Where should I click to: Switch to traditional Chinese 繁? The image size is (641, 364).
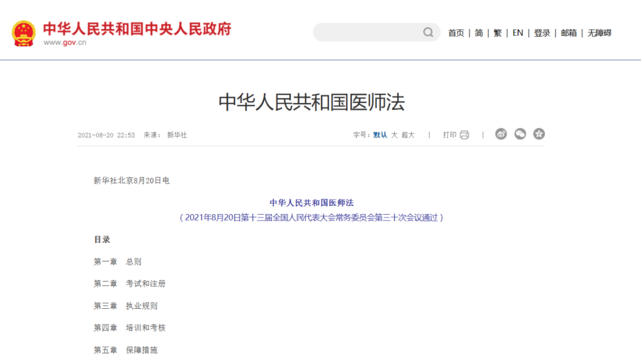pos(497,33)
